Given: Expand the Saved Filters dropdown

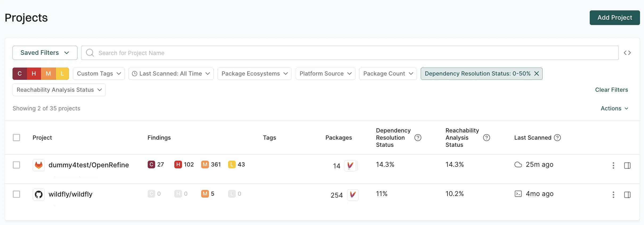Looking at the screenshot, I should click(45, 53).
